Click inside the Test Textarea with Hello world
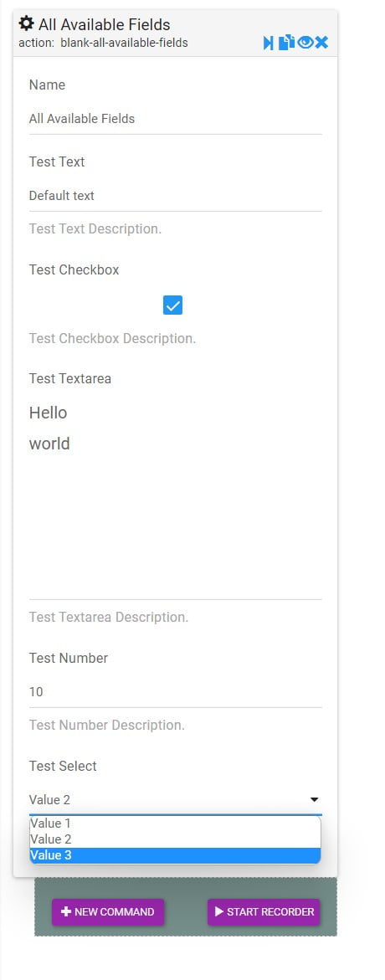This screenshot has height=980, width=385. [x=175, y=498]
